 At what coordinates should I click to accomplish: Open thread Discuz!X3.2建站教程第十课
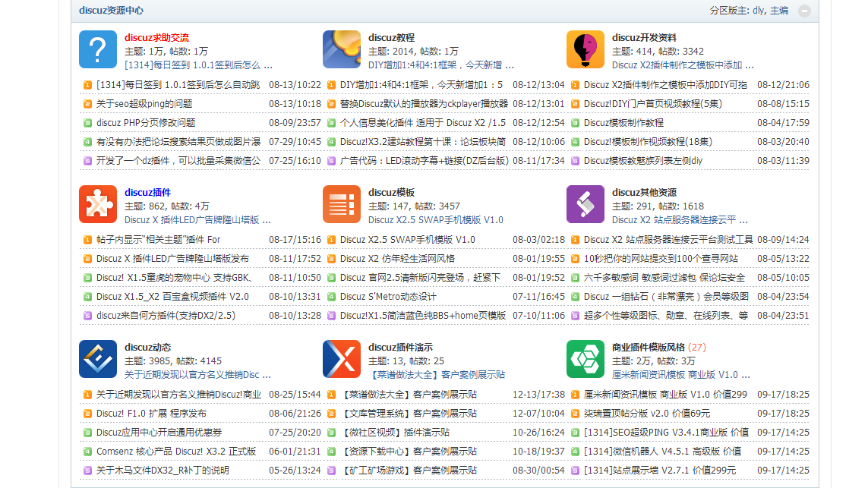tap(423, 142)
